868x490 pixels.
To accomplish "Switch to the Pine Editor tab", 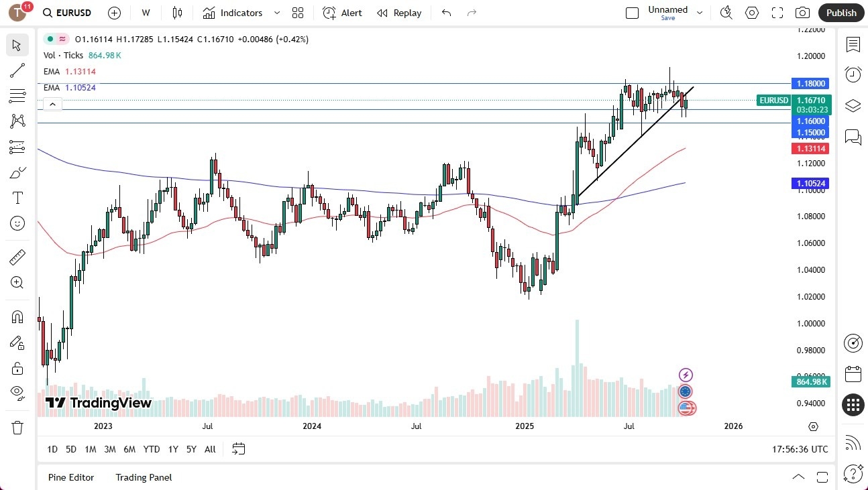I will [x=71, y=477].
